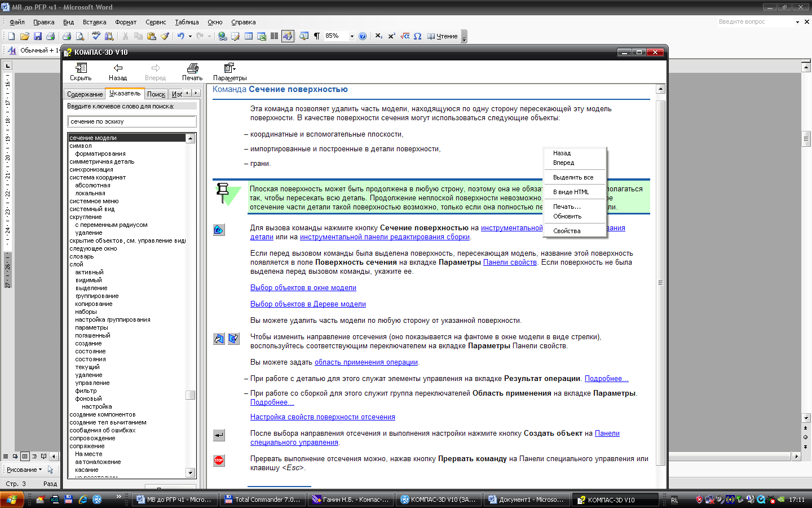
Task: Choose 'В виде HTML' in context menu
Action: 575,192
